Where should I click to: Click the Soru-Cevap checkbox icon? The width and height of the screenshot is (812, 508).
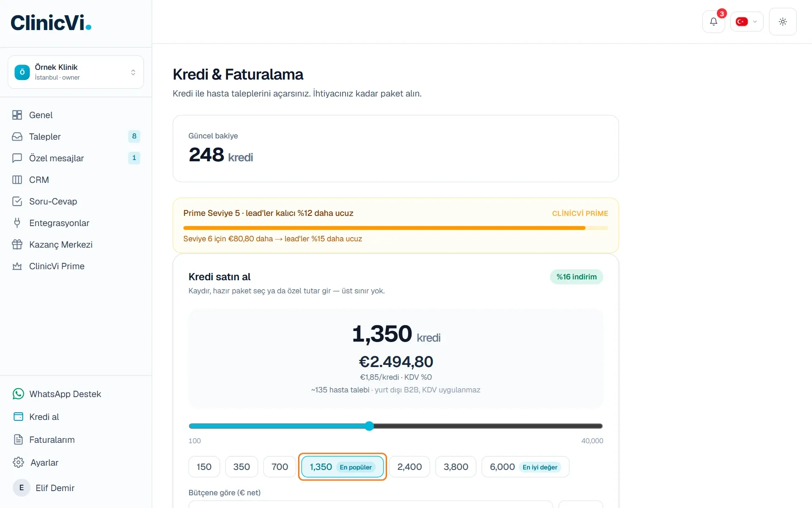(x=17, y=202)
